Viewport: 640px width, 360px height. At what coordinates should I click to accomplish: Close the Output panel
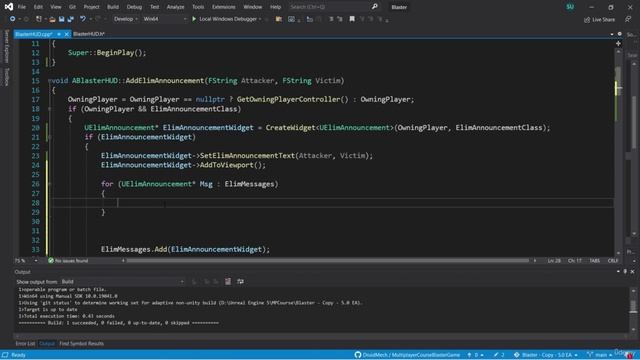(x=632, y=271)
